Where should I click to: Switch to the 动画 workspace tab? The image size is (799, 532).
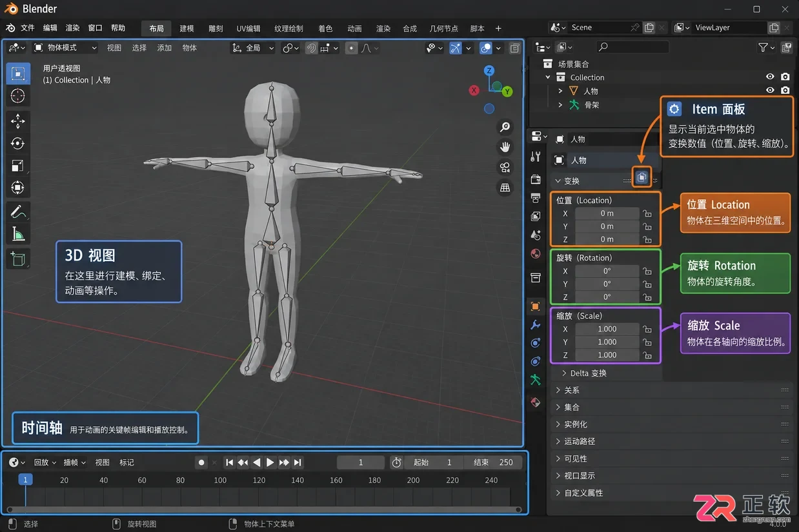coord(354,28)
